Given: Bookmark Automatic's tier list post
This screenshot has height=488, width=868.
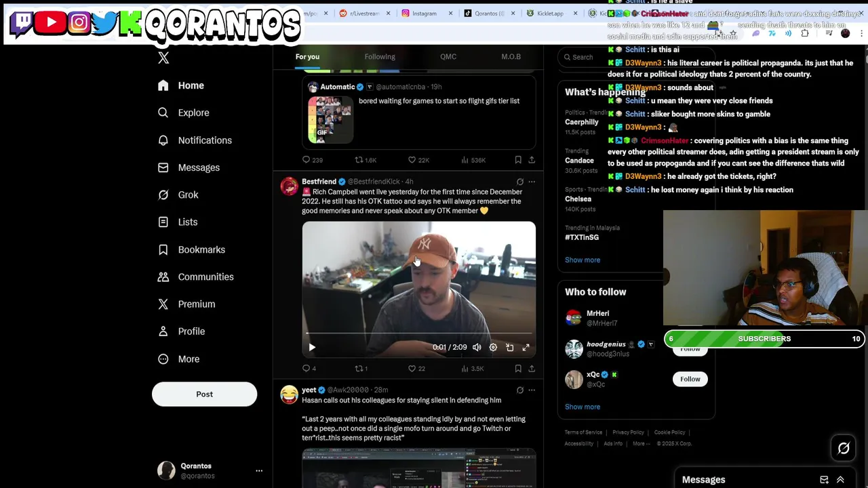Looking at the screenshot, I should pos(518,160).
